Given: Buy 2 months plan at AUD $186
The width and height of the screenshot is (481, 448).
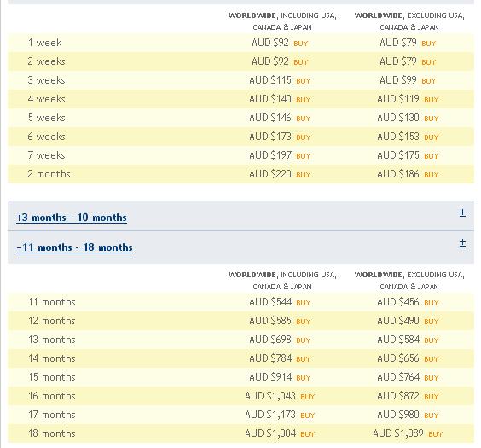Looking at the screenshot, I should pos(431,175).
